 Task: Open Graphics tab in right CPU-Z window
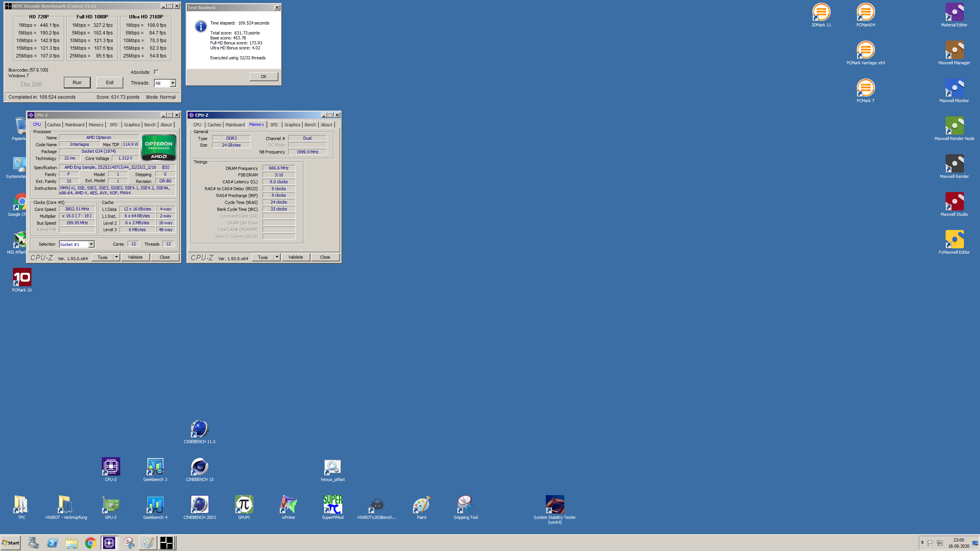pyautogui.click(x=292, y=125)
